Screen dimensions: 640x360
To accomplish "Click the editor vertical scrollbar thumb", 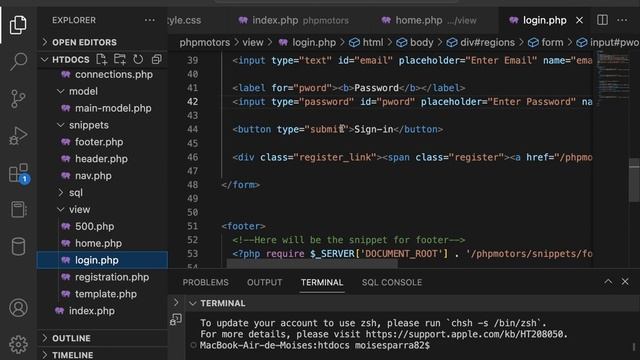I will 634,180.
